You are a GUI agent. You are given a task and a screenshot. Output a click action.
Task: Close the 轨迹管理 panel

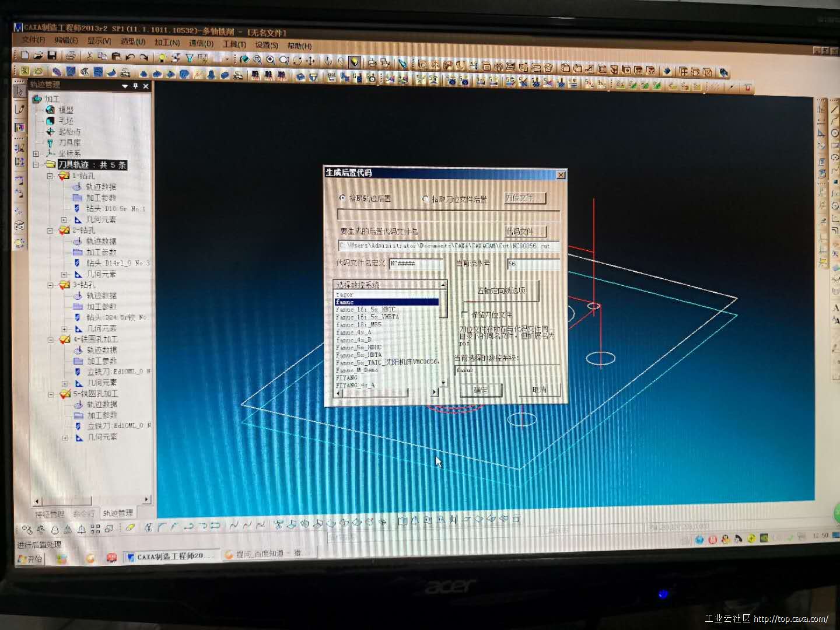pos(146,86)
